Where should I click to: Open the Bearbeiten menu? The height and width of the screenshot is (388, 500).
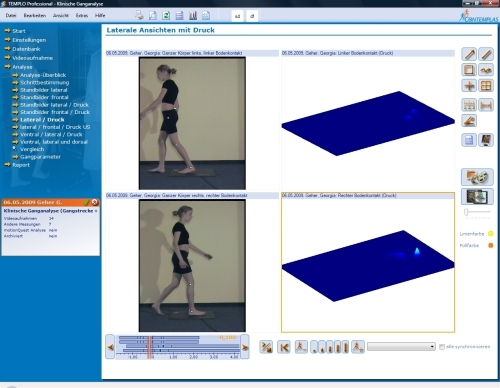35,15
